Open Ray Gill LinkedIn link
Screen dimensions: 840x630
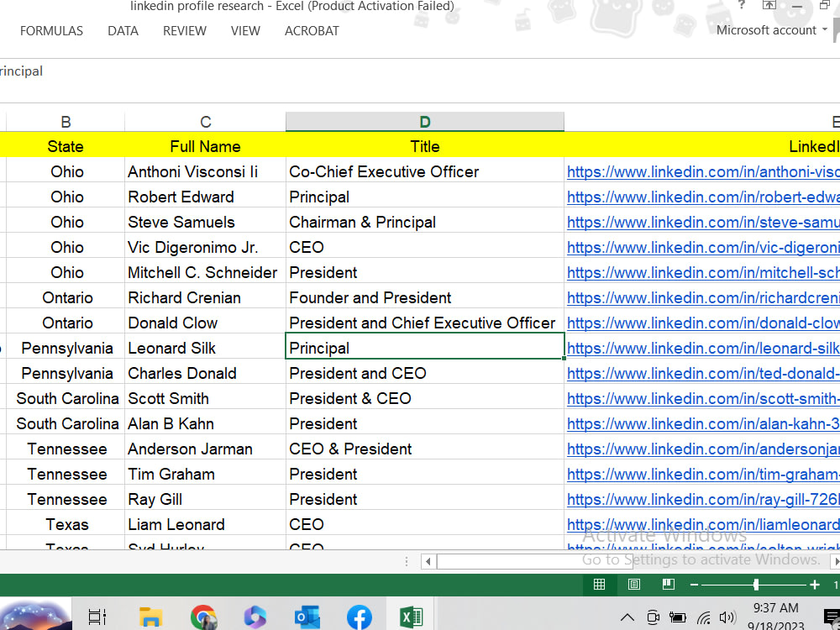tap(703, 499)
